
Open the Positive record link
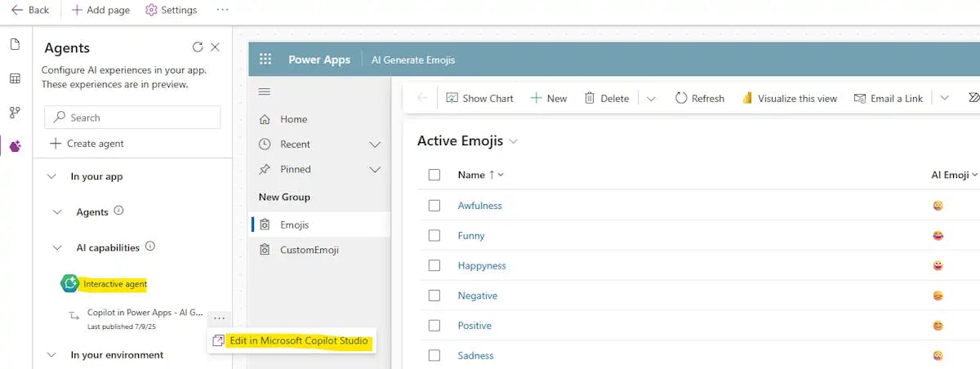(x=474, y=326)
